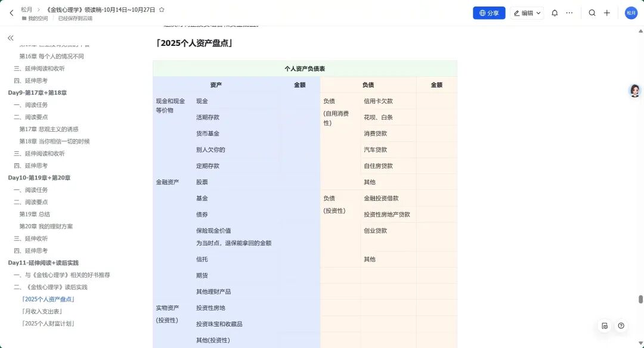Jump to Day10-第19章+第20章 section
The width and height of the screenshot is (644, 348).
pyautogui.click(x=39, y=178)
